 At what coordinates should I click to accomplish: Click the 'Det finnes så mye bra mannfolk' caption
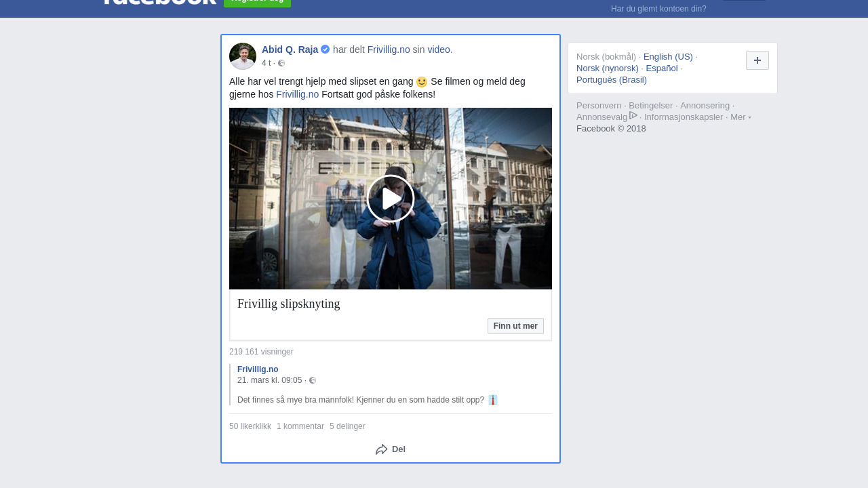(361, 400)
